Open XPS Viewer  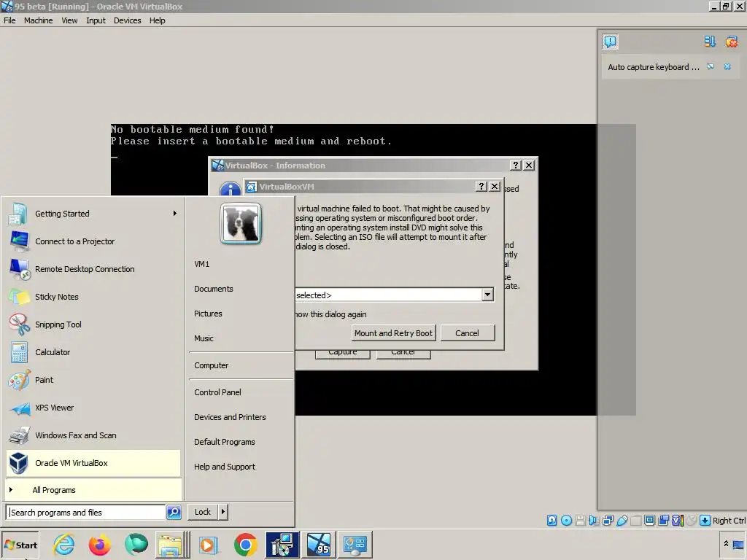coord(94,408)
